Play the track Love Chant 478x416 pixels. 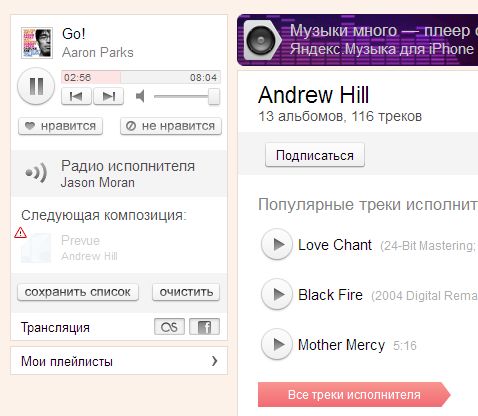277,245
